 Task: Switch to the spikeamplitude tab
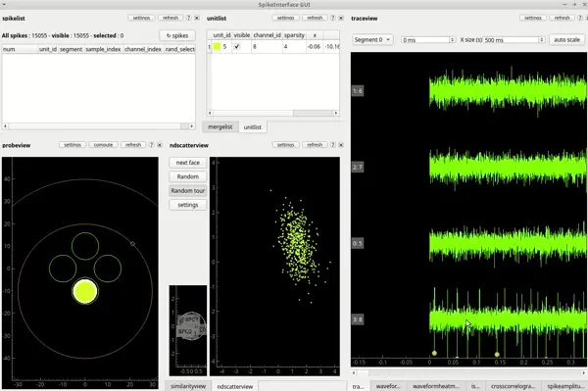[564, 386]
